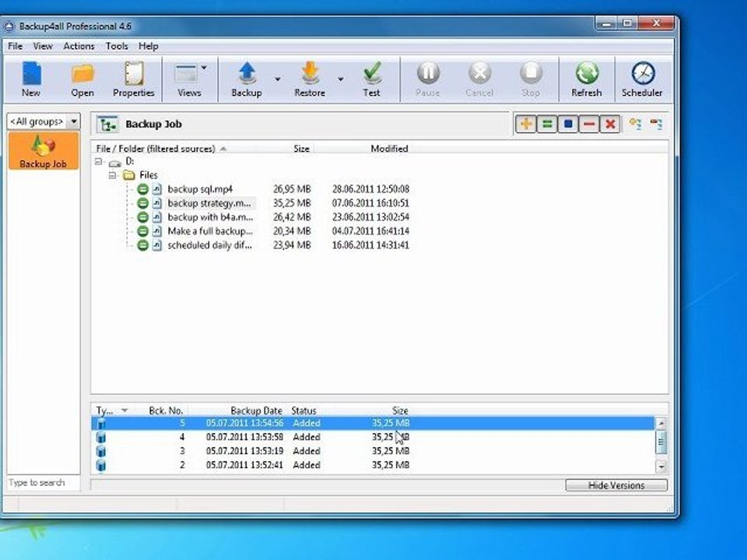Screen dimensions: 747x560
Task: Click the expand tree icon in header
Action: (x=635, y=124)
